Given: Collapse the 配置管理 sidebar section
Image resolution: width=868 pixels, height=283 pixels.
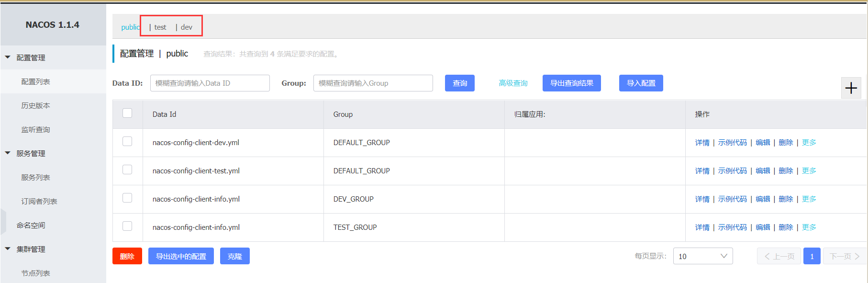Looking at the screenshot, I should [x=8, y=57].
